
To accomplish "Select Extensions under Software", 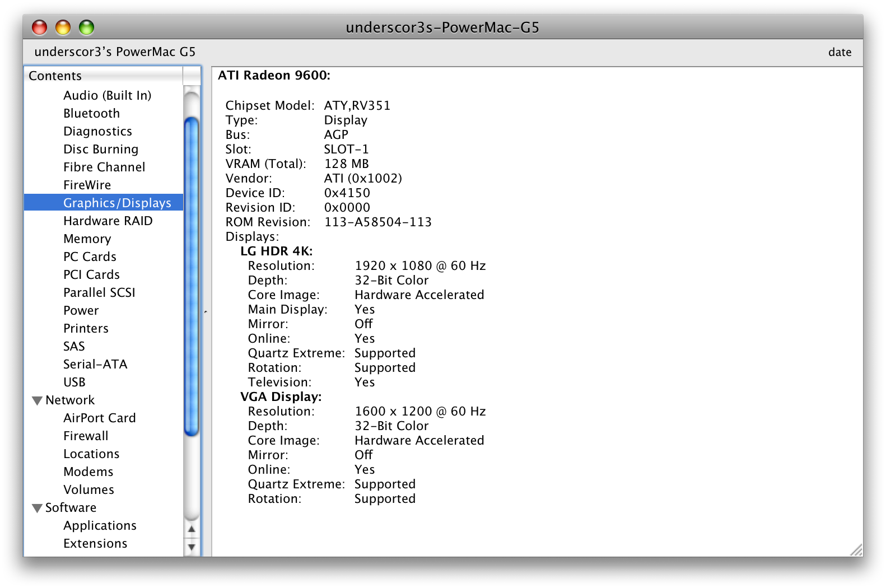I will [96, 543].
